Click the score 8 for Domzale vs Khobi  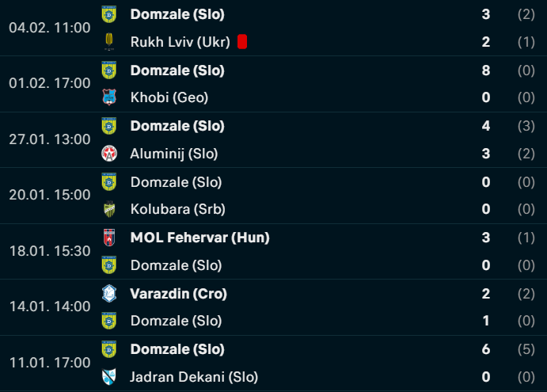point(486,70)
